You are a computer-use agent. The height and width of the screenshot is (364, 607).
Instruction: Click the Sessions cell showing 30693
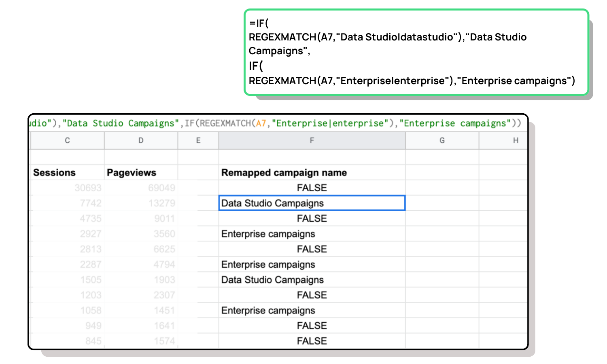pyautogui.click(x=67, y=188)
